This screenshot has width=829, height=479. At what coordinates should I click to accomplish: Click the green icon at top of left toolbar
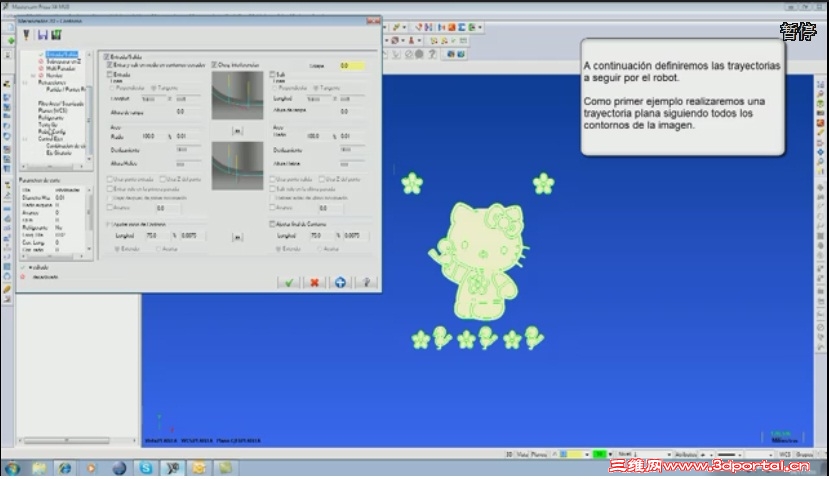click(x=10, y=40)
